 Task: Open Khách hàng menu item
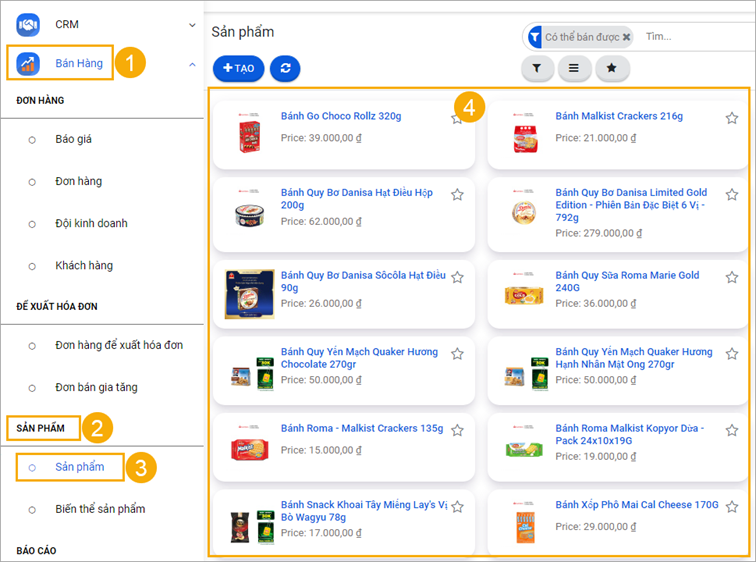pos(84,266)
